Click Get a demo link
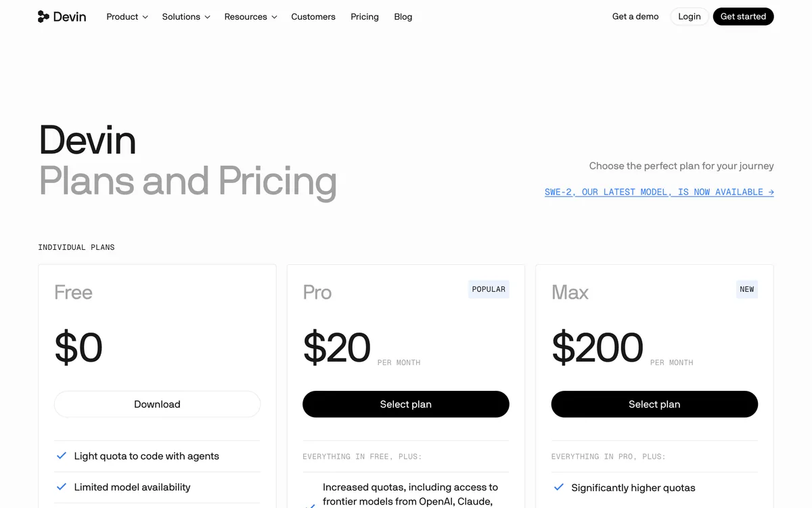 pyautogui.click(x=635, y=17)
